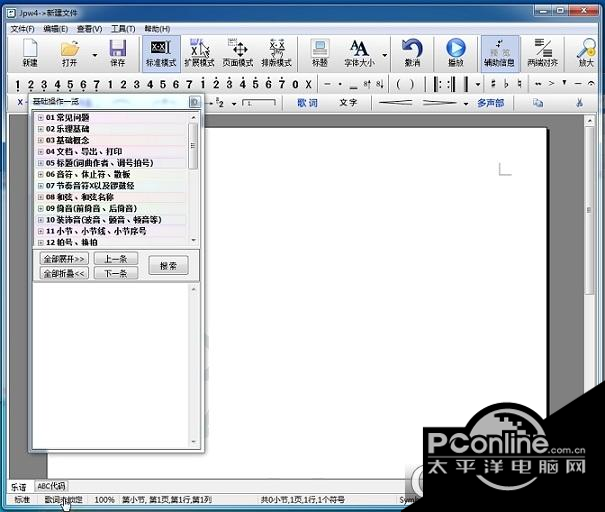This screenshot has width=605, height=512.
Task: Toggle 多声部 multi-voice mode
Action: pyautogui.click(x=490, y=103)
